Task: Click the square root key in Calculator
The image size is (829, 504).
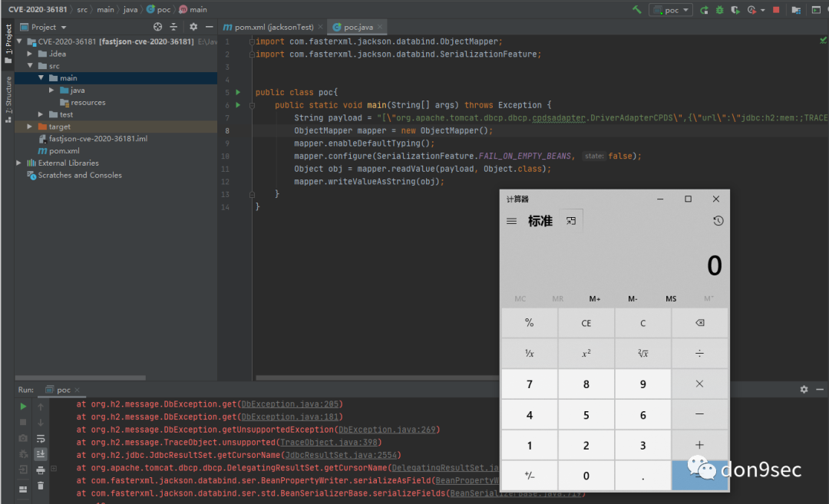Action: 643,353
